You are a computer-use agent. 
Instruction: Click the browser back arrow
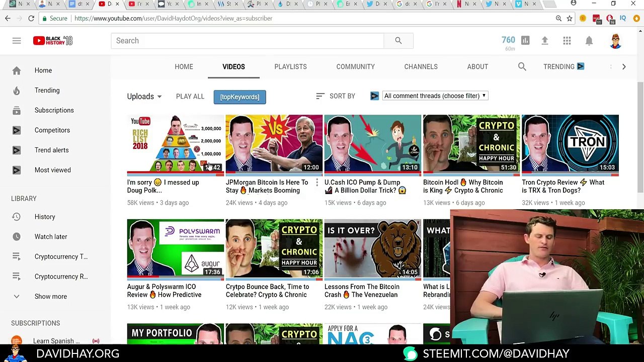pyautogui.click(x=8, y=19)
